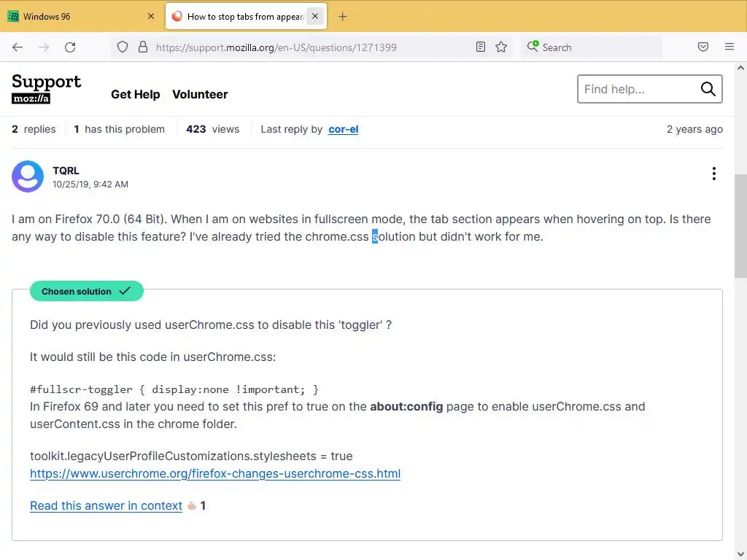
Task: Open the tracking protection shield icon
Action: (x=123, y=47)
